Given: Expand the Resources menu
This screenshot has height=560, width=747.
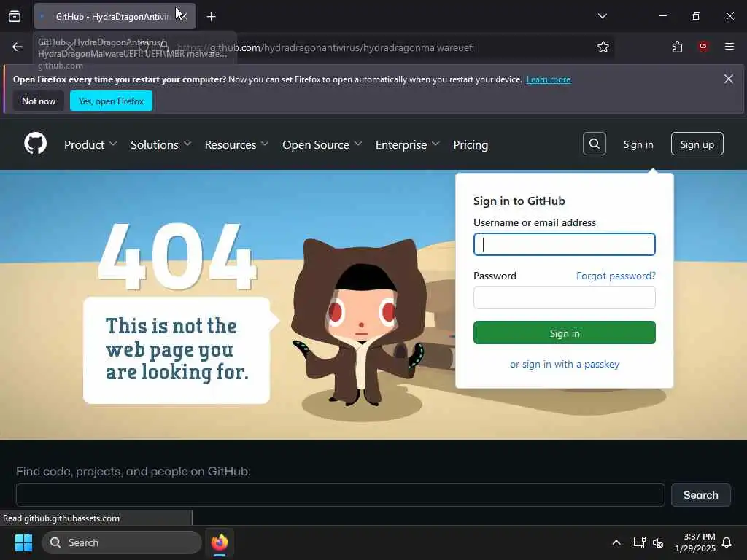Looking at the screenshot, I should click(x=236, y=145).
